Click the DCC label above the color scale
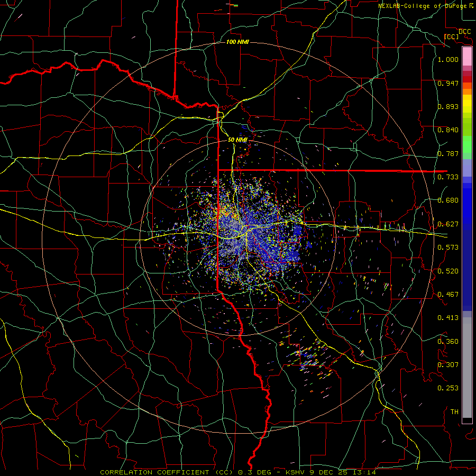Image resolution: width=476 pixels, height=476 pixels. [464, 32]
